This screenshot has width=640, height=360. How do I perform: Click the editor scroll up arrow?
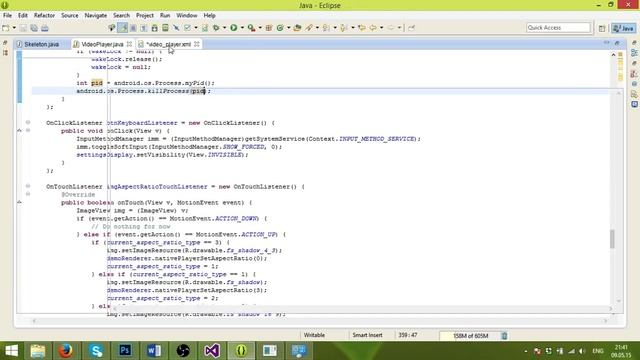pyautogui.click(x=613, y=55)
